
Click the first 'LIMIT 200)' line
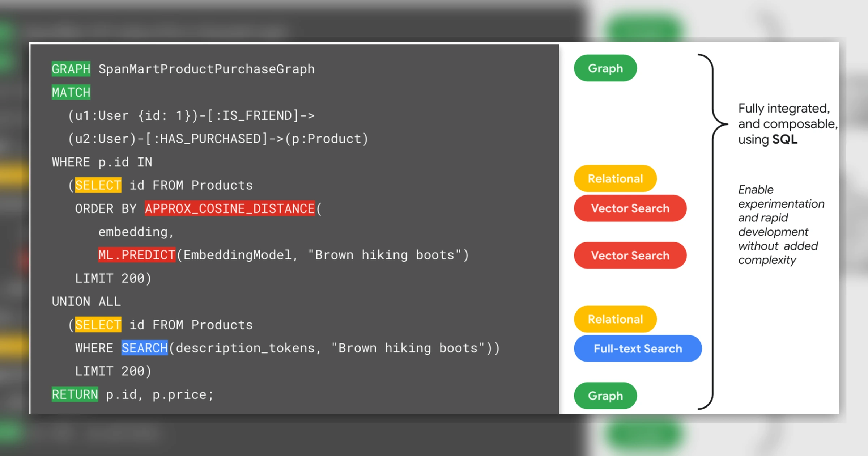[113, 278]
